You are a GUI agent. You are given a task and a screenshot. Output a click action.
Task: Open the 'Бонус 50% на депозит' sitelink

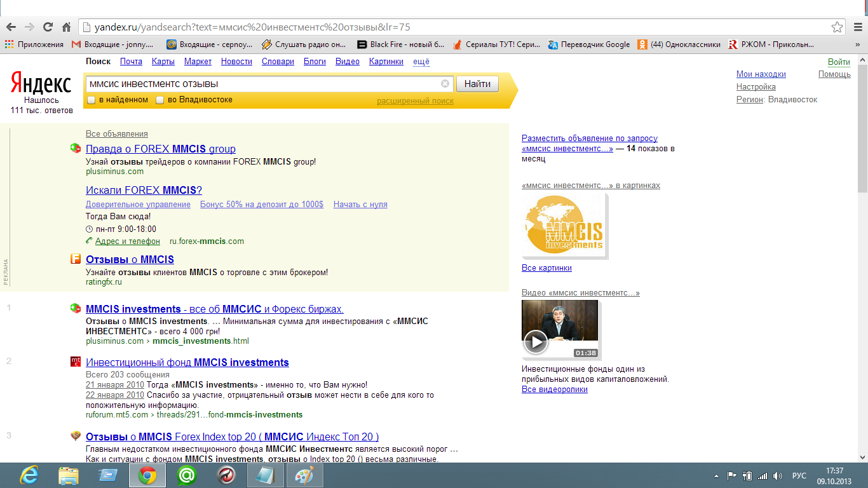point(262,205)
